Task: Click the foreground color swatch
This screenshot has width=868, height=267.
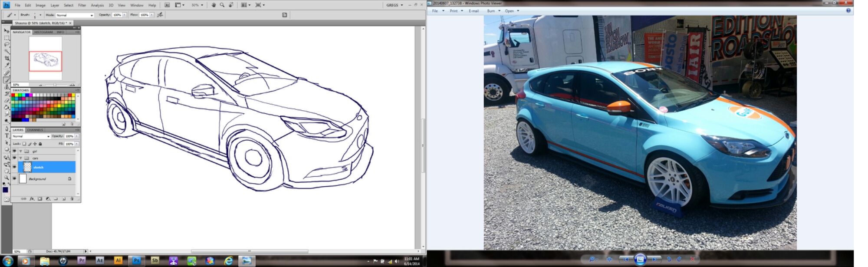Action: pos(5,190)
